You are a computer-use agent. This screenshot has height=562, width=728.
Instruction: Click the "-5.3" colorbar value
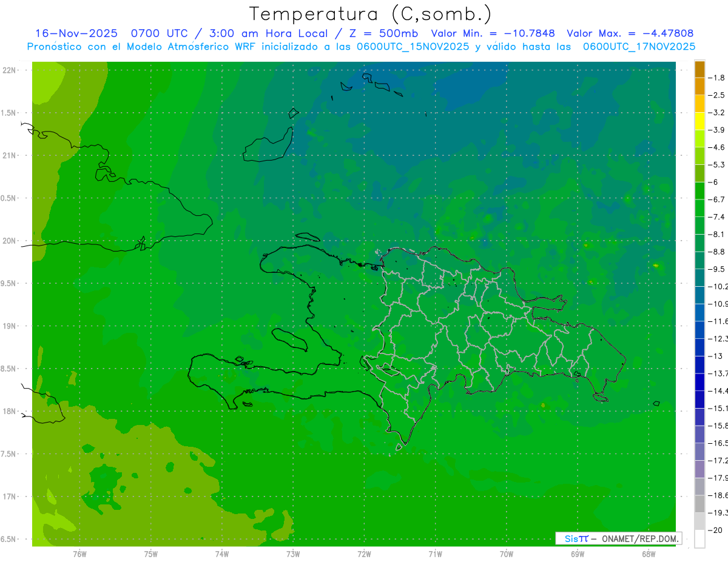click(x=718, y=165)
